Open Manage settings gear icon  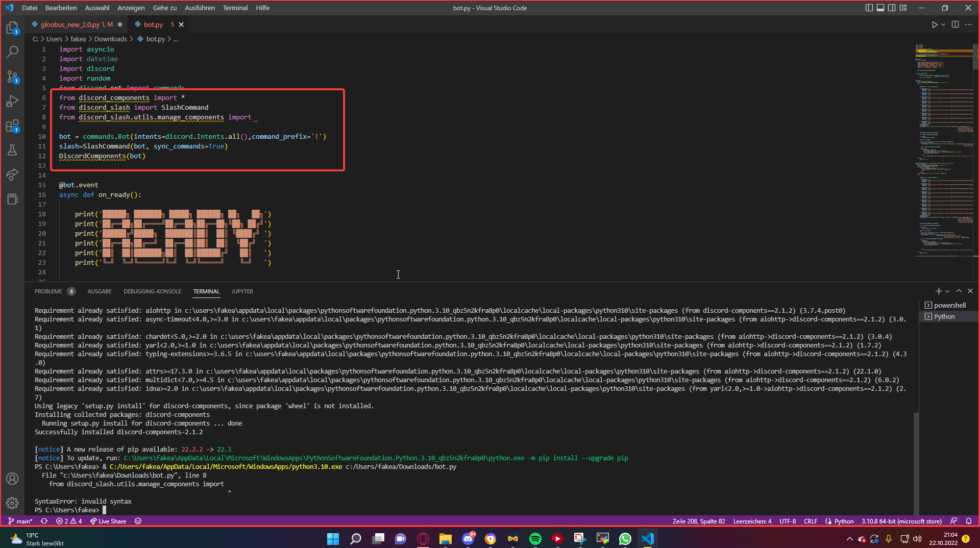(x=12, y=503)
